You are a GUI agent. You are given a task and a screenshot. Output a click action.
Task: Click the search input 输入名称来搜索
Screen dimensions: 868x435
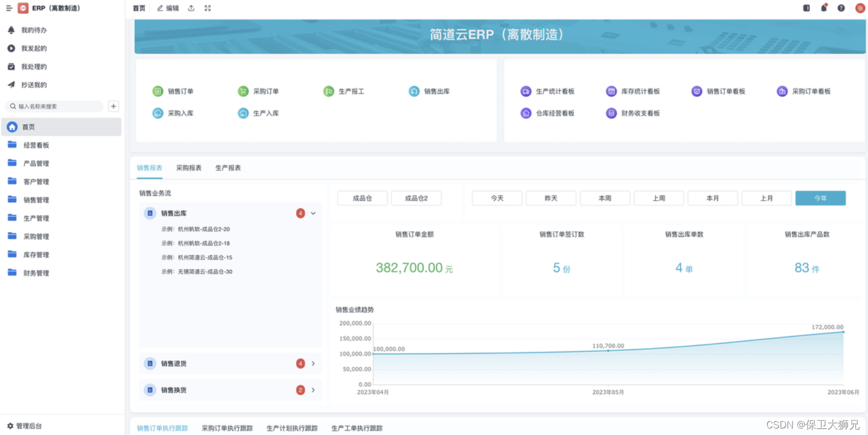pyautogui.click(x=54, y=107)
